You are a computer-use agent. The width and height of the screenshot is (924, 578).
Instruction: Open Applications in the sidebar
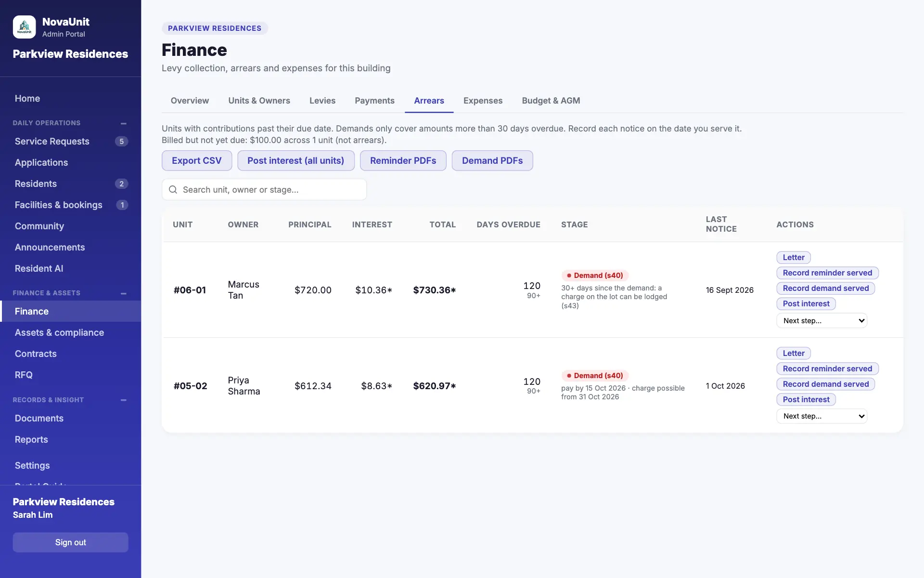click(70, 163)
